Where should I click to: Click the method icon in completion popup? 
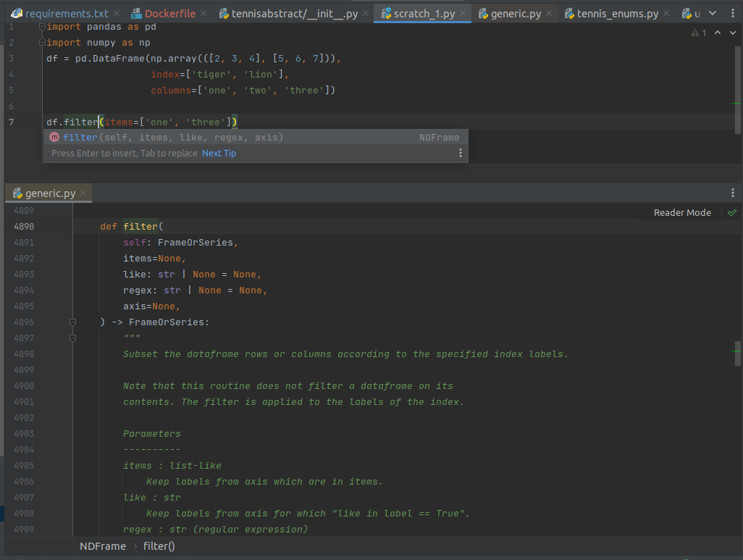(x=54, y=137)
